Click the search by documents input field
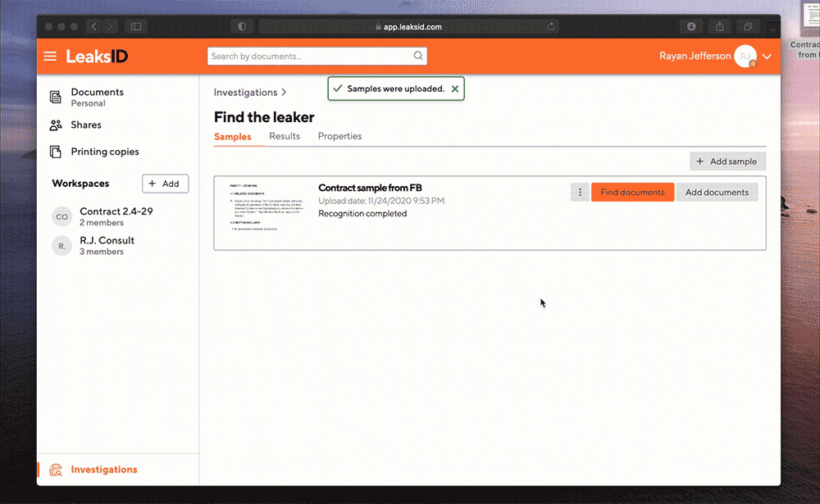820x504 pixels. 312,56
